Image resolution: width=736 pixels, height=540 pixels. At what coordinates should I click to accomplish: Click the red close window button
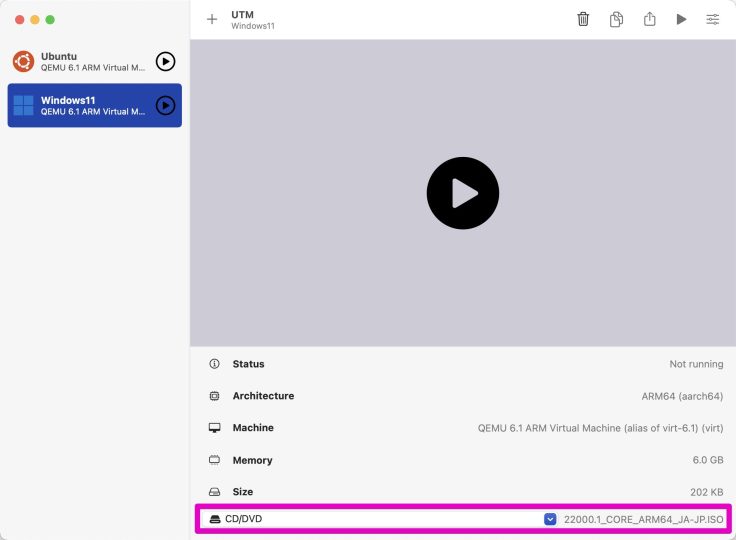pos(19,19)
